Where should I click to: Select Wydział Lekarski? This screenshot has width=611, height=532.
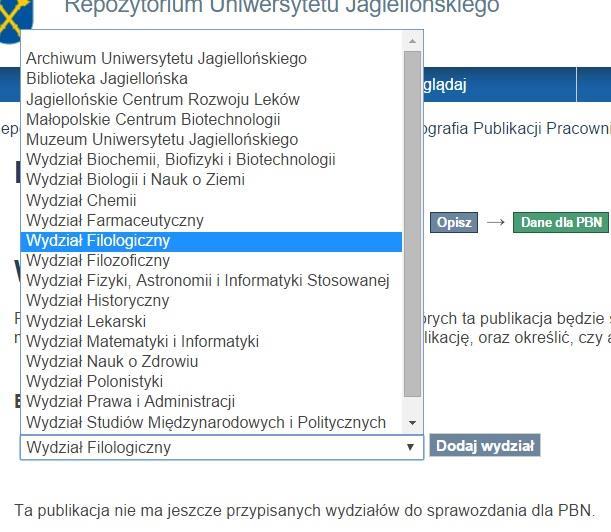coord(211,322)
